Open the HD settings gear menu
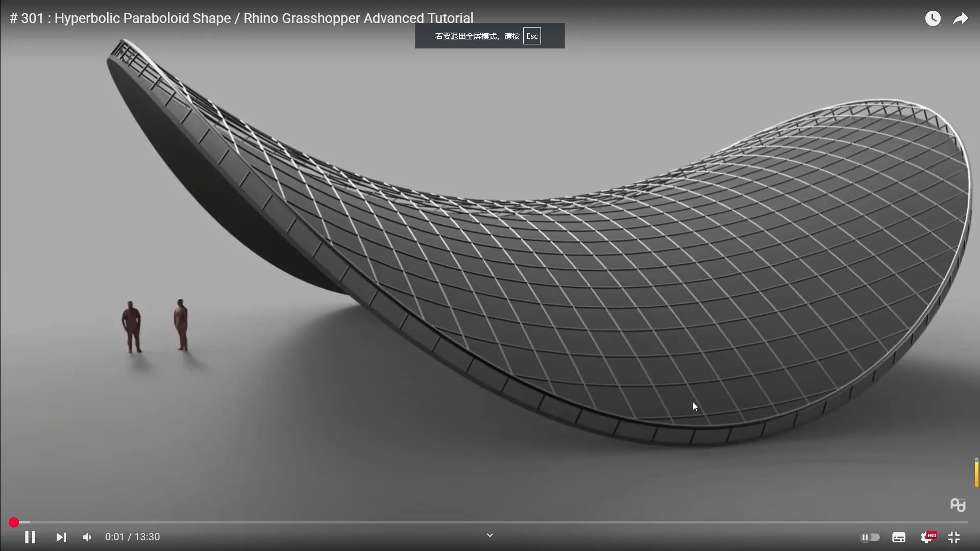The height and width of the screenshot is (551, 980). coord(927,537)
